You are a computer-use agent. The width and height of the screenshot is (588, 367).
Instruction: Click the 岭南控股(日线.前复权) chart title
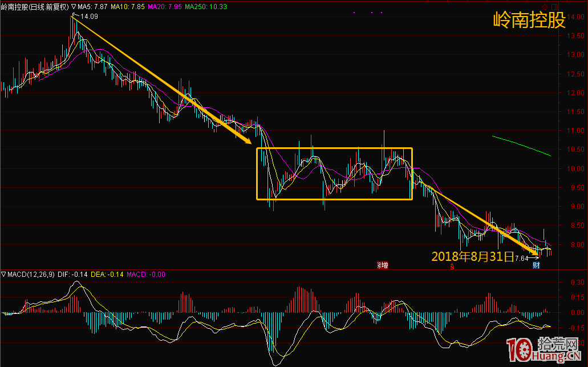coord(35,7)
